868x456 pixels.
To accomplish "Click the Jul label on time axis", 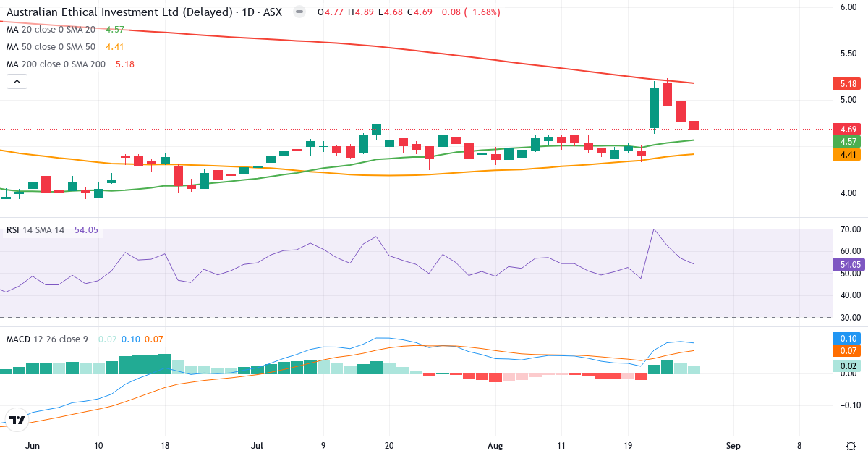I will coord(257,446).
